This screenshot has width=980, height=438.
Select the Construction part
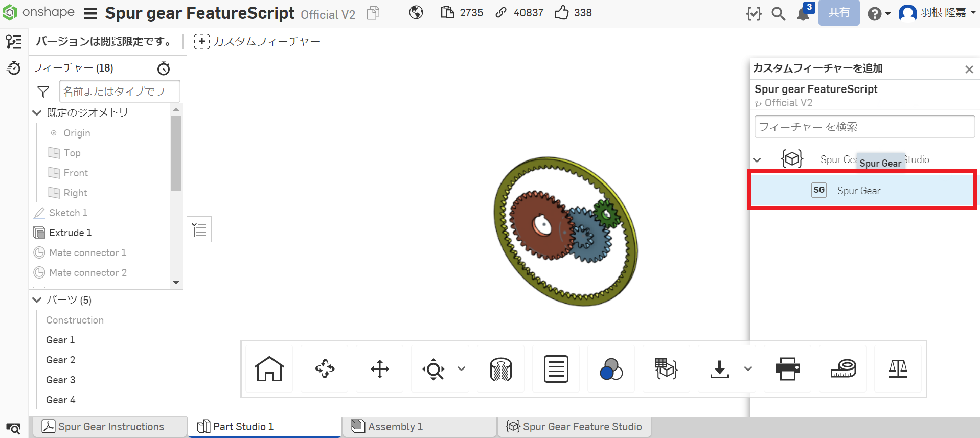[75, 320]
